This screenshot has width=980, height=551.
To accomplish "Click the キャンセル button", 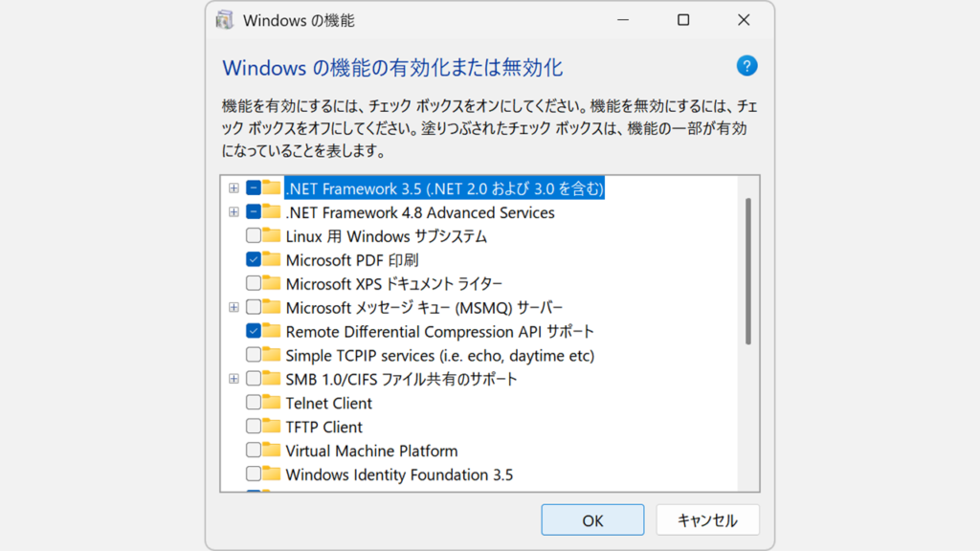I will pos(707,520).
